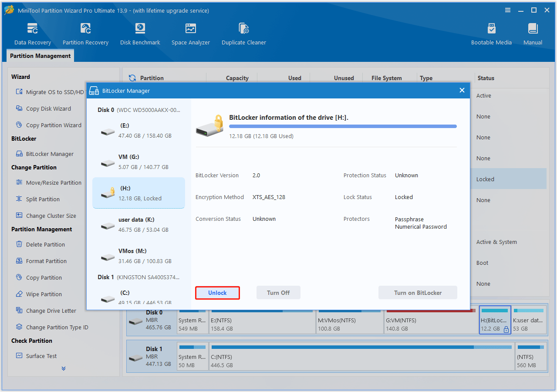Choose Format Partition
Screen dimensions: 557x392
click(41, 261)
